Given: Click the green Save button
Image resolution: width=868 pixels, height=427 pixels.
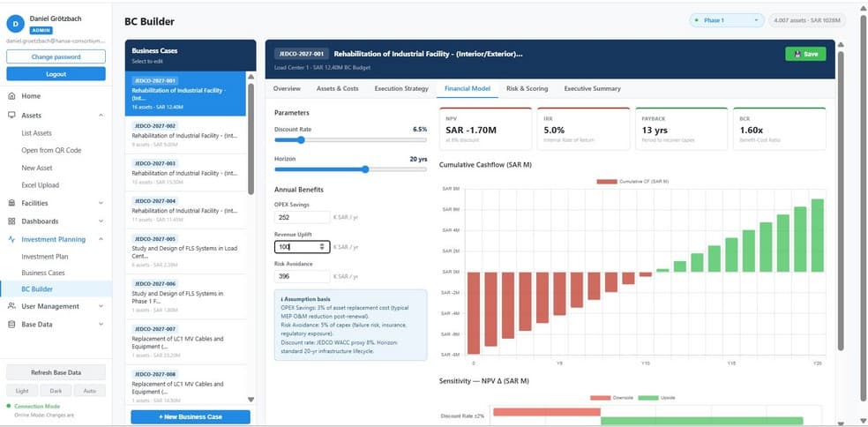Looking at the screenshot, I should (x=805, y=54).
